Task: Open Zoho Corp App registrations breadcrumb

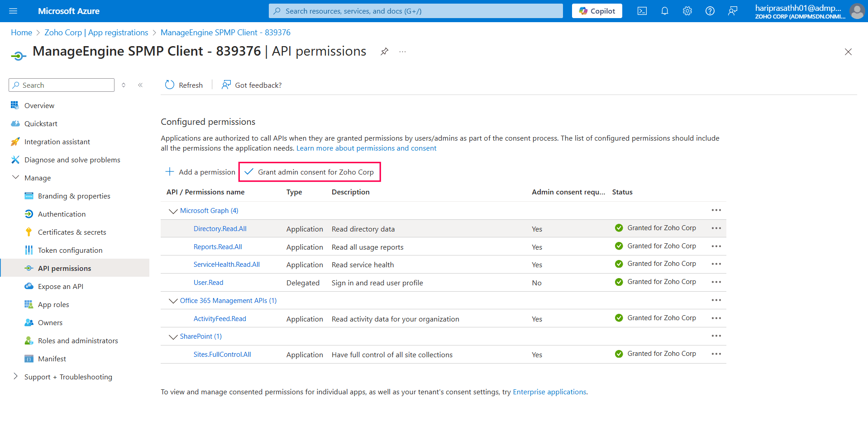Action: tap(96, 33)
